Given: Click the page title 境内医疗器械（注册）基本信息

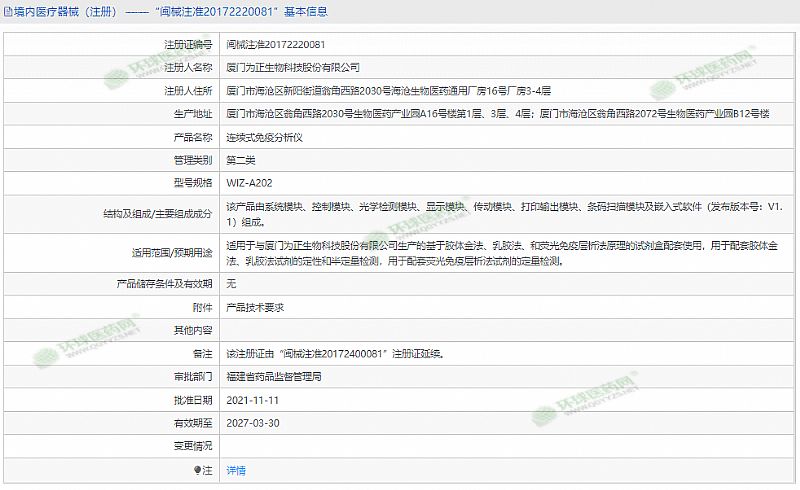Looking at the screenshot, I should coord(170,12).
